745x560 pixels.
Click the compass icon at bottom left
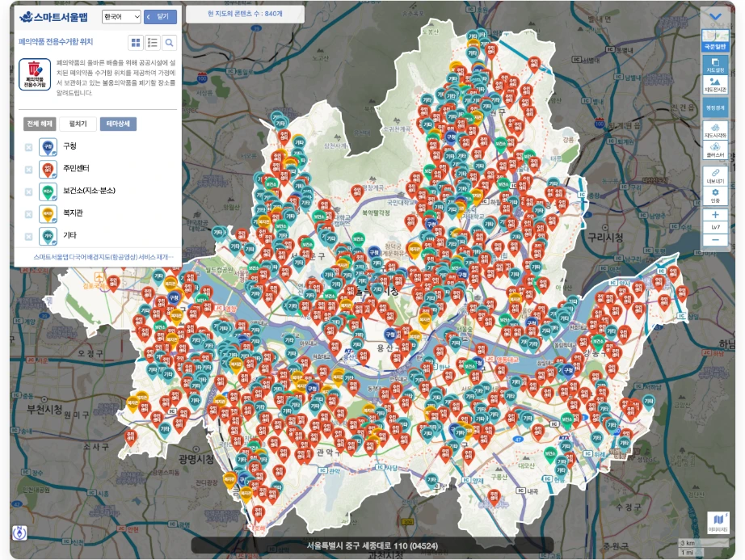[19, 533]
